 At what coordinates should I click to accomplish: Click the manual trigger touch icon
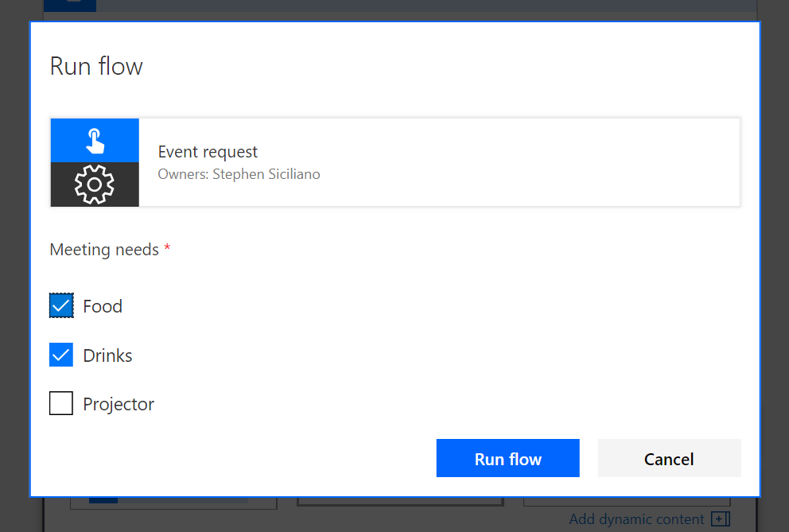[x=95, y=141]
